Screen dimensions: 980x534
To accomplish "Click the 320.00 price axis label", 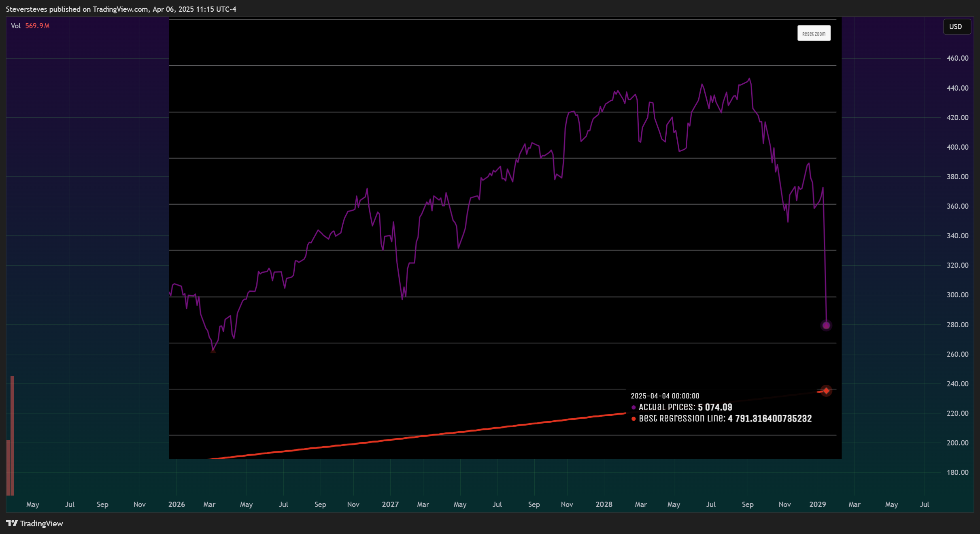I will coord(957,265).
